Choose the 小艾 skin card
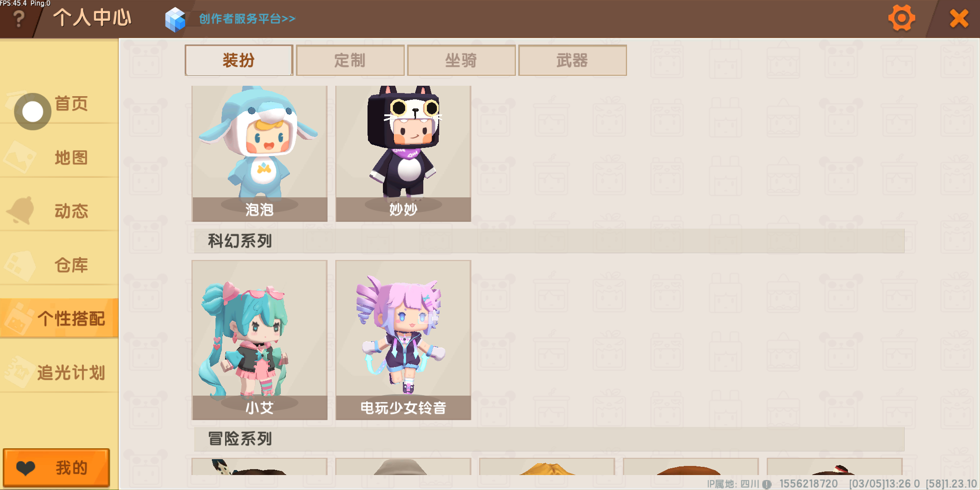This screenshot has width=980, height=490. 260,340
